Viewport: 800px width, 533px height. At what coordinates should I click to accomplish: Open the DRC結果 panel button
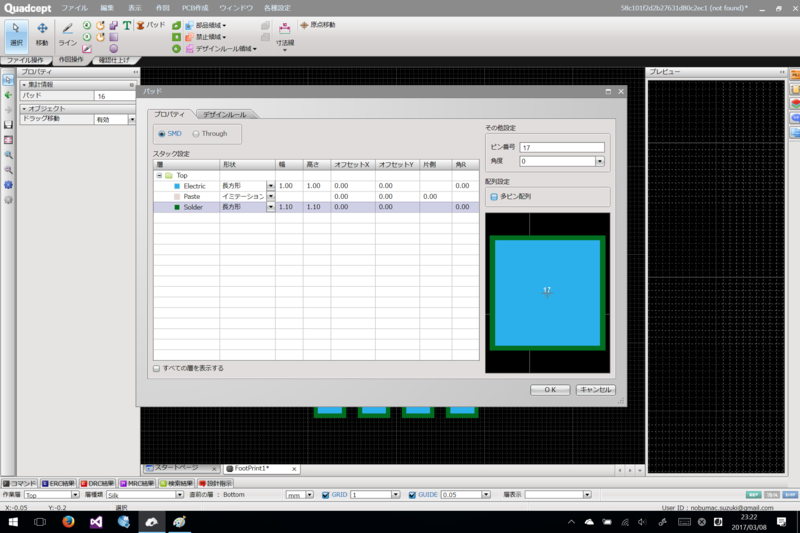click(97, 483)
